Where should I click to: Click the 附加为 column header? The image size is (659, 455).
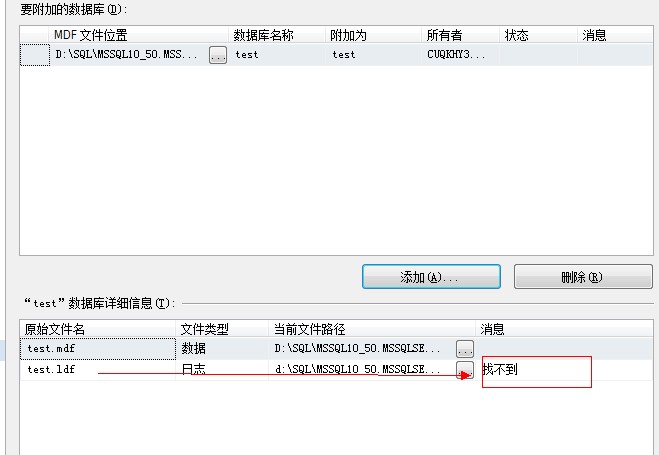348,35
